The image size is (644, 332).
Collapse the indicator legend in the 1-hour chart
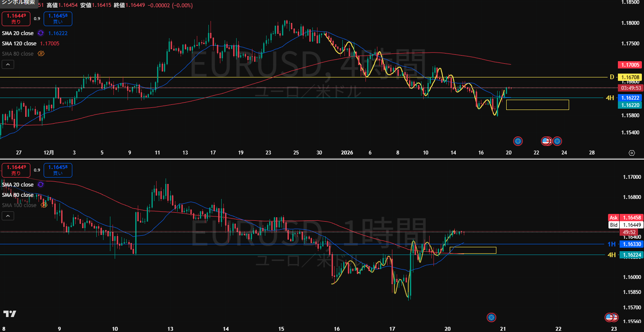tap(8, 216)
